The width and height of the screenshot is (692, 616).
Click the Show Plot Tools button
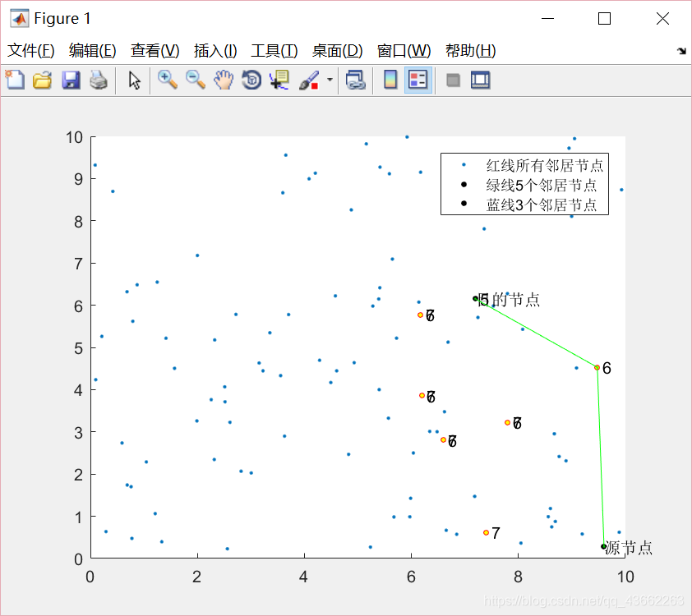pyautogui.click(x=481, y=80)
